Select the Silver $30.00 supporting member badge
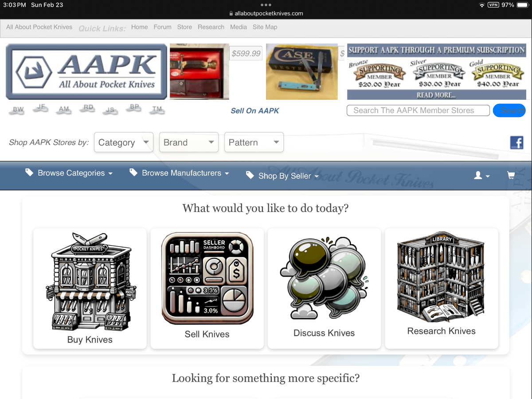Viewport: 532px width, 399px height. point(439,74)
